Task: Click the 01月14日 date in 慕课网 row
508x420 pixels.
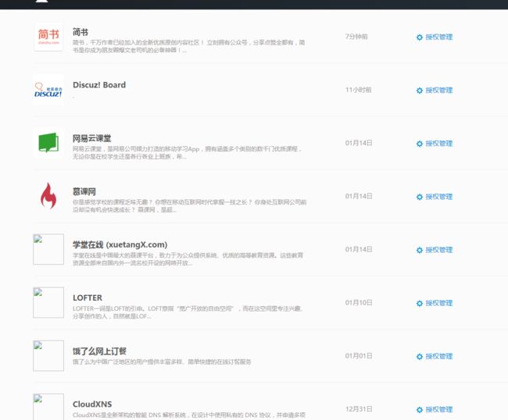Action: (359, 196)
